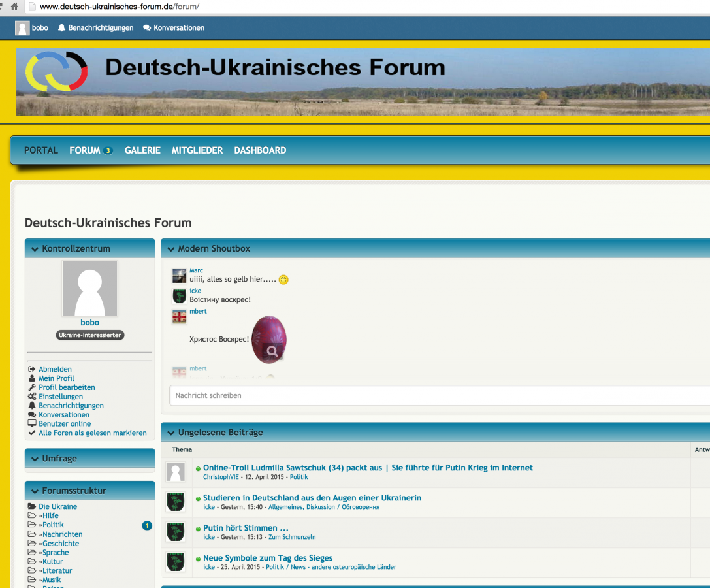Click the checkmark icon beside Alle Foren als gelesen markieren
The width and height of the screenshot is (710, 588).
point(32,433)
